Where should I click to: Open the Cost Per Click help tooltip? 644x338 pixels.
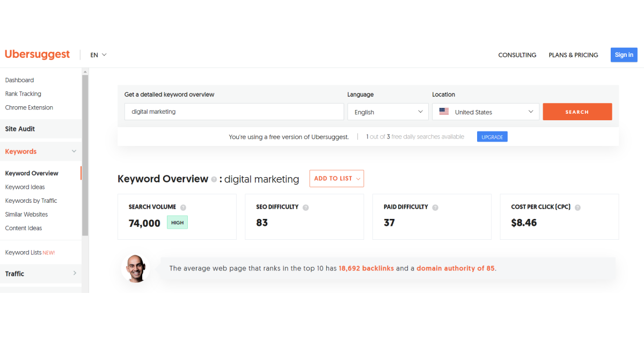click(x=579, y=207)
